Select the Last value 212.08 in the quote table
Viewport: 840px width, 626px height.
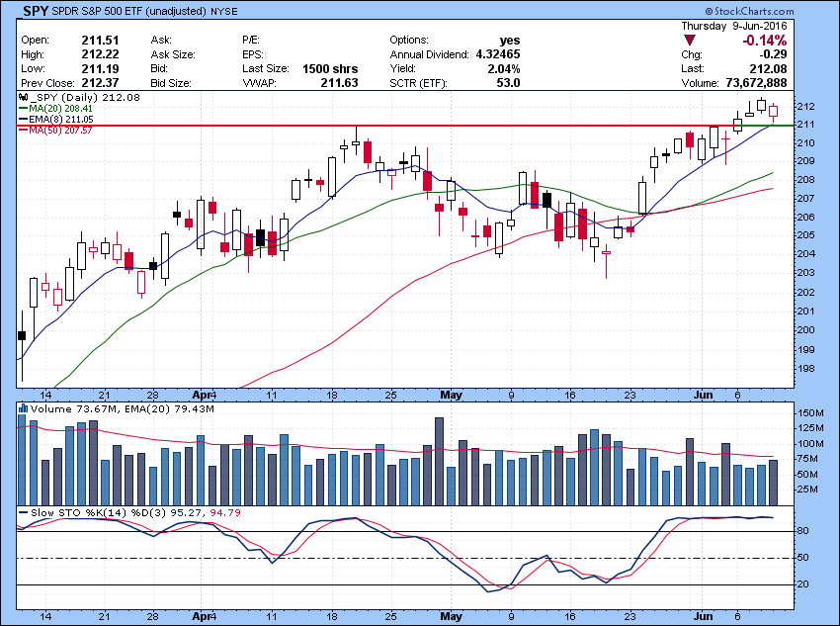click(769, 68)
